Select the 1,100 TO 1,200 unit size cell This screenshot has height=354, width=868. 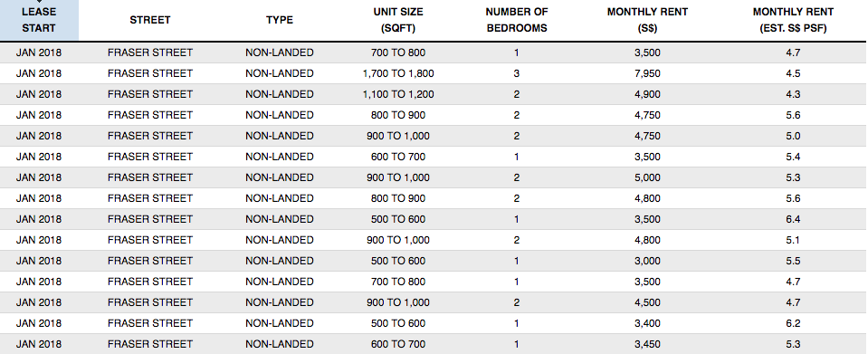[x=398, y=95]
